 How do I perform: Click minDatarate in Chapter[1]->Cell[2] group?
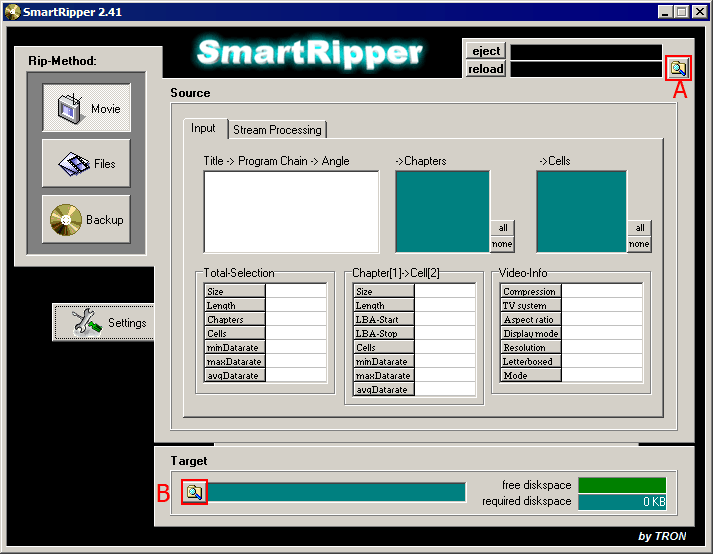[414, 362]
